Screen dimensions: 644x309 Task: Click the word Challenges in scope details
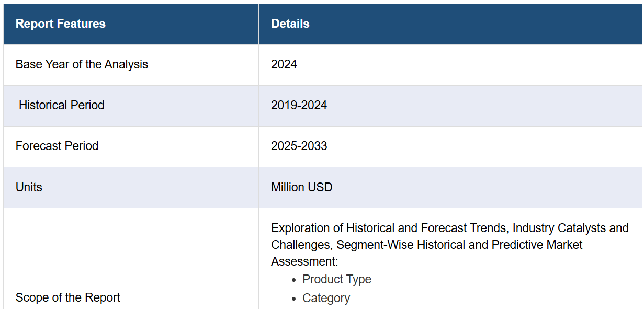pos(300,245)
